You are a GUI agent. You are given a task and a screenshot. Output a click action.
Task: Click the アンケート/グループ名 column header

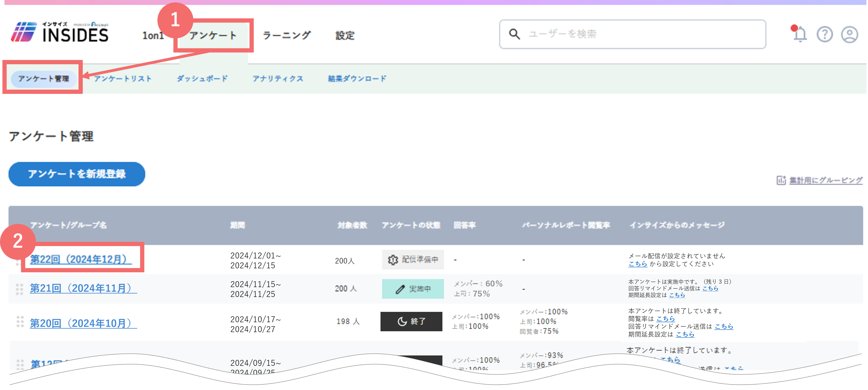68,225
